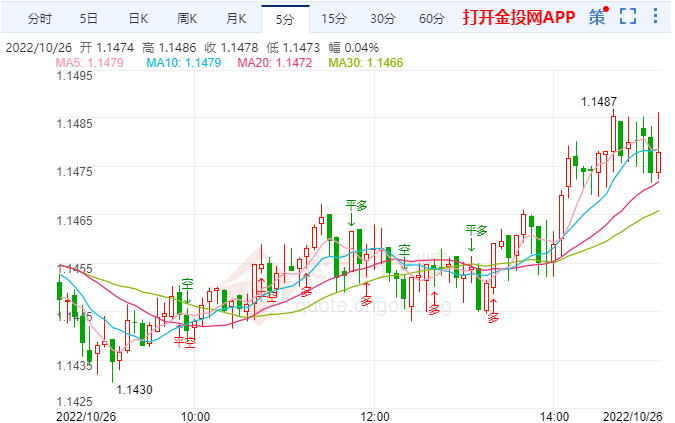Click the 平多 signal marker before 12:00
The width and height of the screenshot is (675, 423).
click(x=356, y=205)
